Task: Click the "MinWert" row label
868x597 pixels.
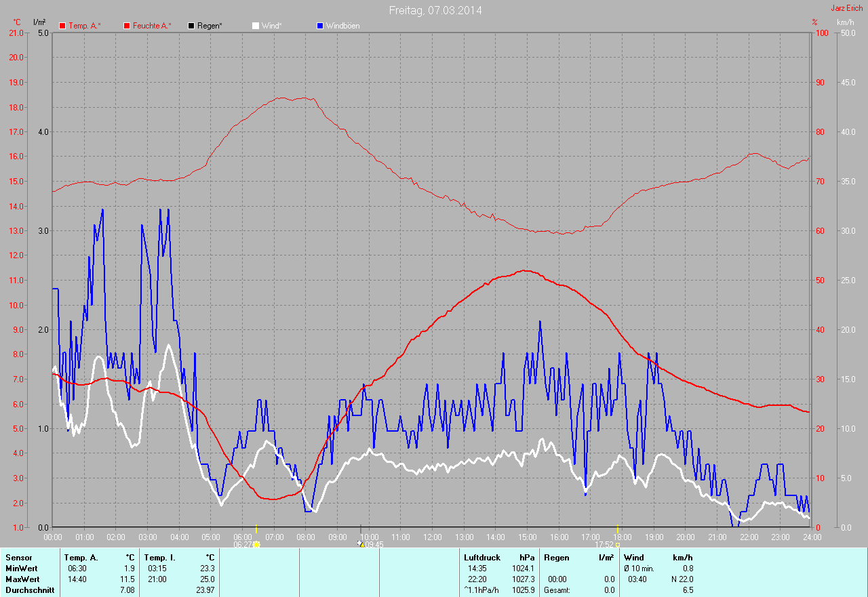Action: click(20, 569)
